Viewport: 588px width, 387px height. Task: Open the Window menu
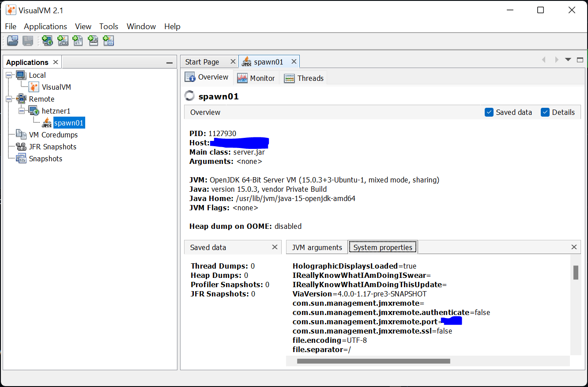pos(141,27)
